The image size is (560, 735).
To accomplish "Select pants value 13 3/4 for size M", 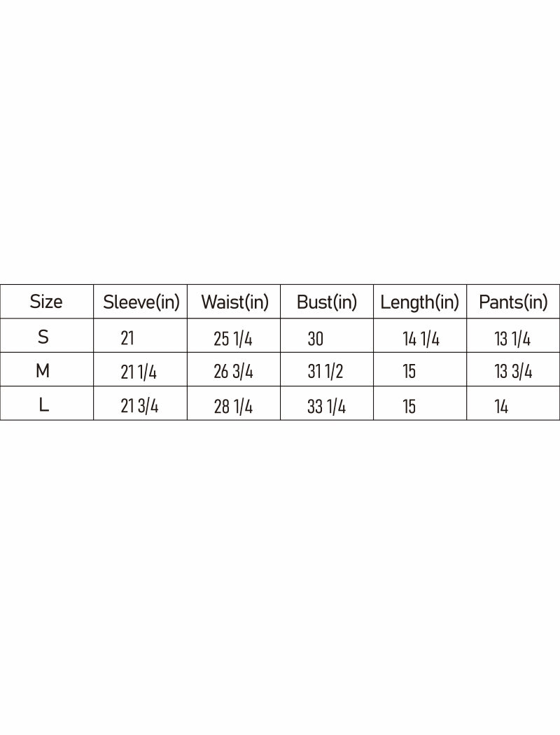I will click(x=513, y=372).
